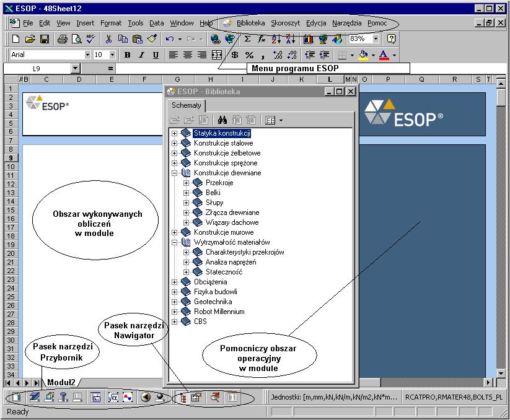Screen dimensions: 510x420
Task: Click the Merge and Center icon
Action: pos(217,55)
